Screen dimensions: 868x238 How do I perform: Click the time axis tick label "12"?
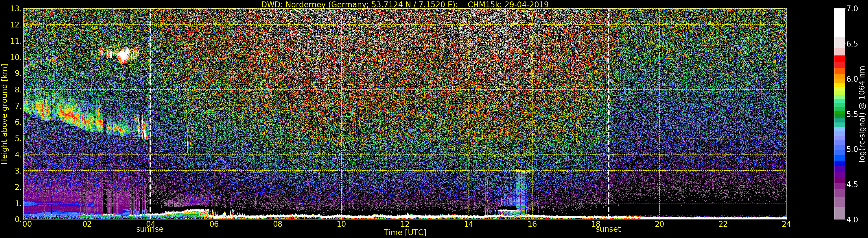pyautogui.click(x=405, y=224)
